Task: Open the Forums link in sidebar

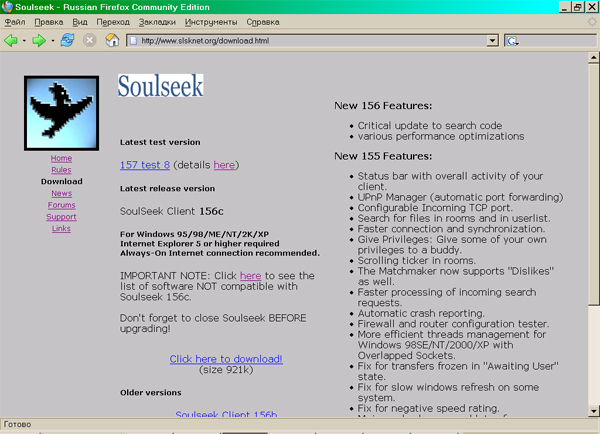Action: point(61,205)
